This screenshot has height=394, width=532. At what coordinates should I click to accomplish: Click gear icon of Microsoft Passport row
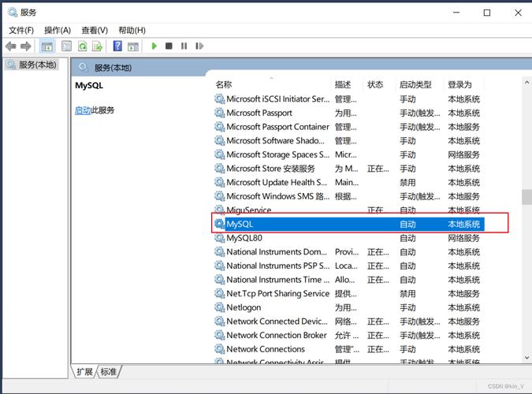coord(220,113)
